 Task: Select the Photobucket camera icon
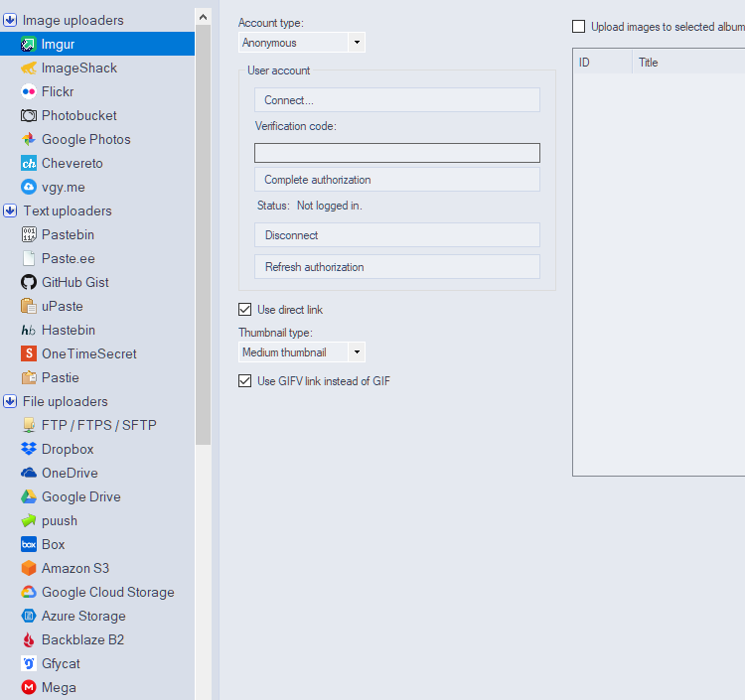click(29, 115)
